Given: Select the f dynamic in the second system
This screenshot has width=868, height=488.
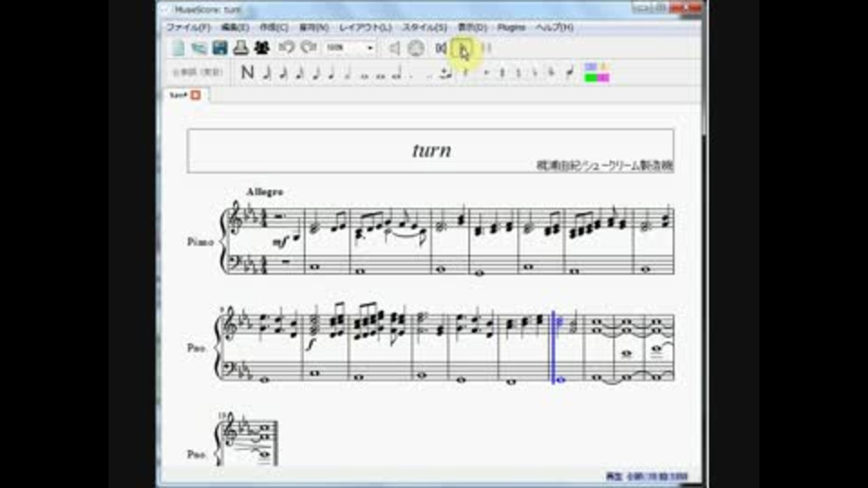Looking at the screenshot, I should 310,344.
